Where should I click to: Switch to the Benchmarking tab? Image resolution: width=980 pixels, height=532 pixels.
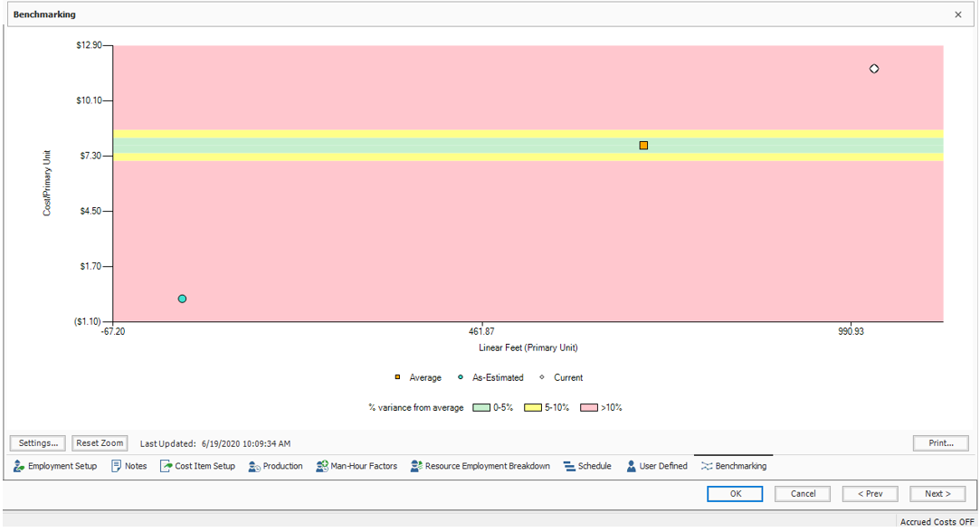(735, 465)
